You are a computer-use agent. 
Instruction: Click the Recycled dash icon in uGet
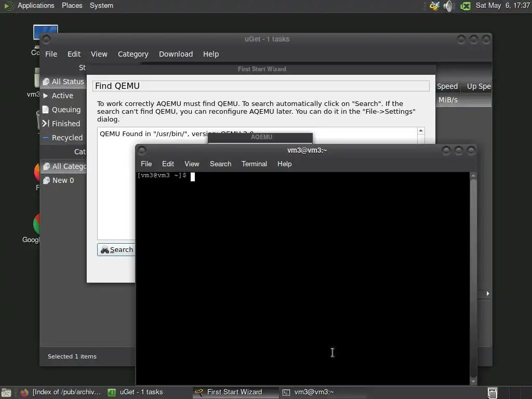click(x=46, y=138)
